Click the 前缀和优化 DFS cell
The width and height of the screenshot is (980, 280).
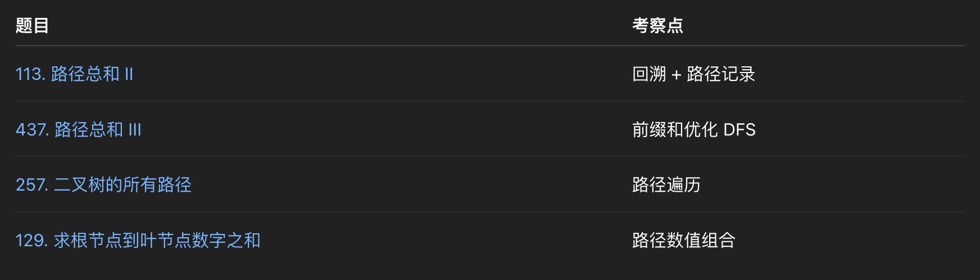(693, 129)
